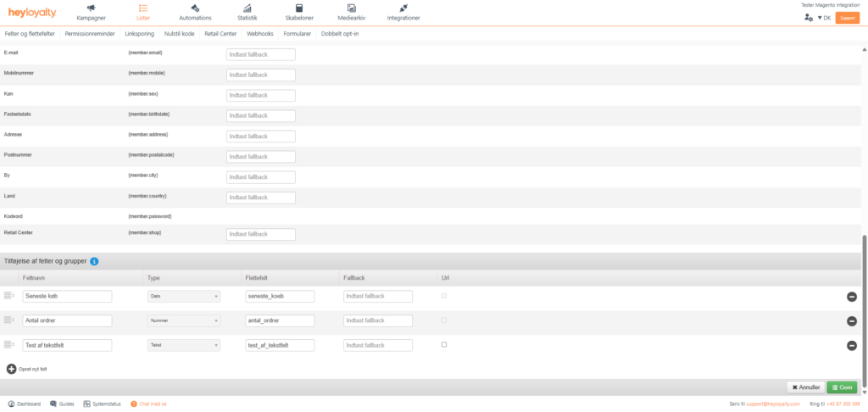This screenshot has height=412, width=868.
Task: Open the Type dropdown showing Tekst
Action: 184,345
